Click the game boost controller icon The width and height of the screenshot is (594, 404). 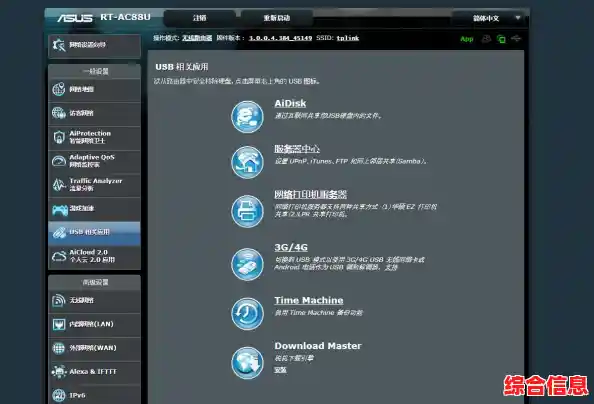point(60,209)
